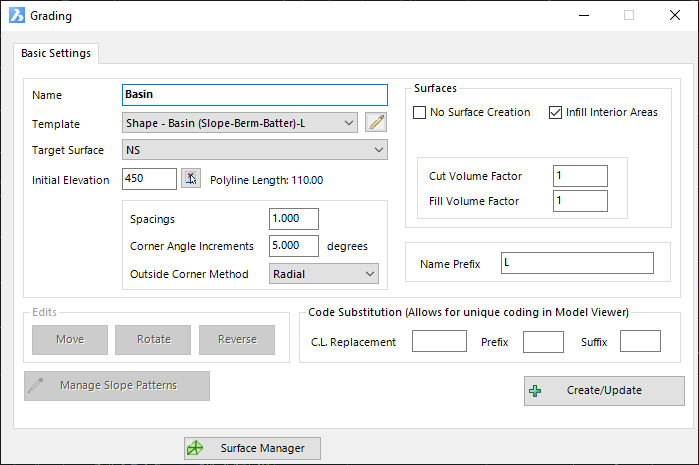Select the Fill Volume Factor field

[579, 201]
